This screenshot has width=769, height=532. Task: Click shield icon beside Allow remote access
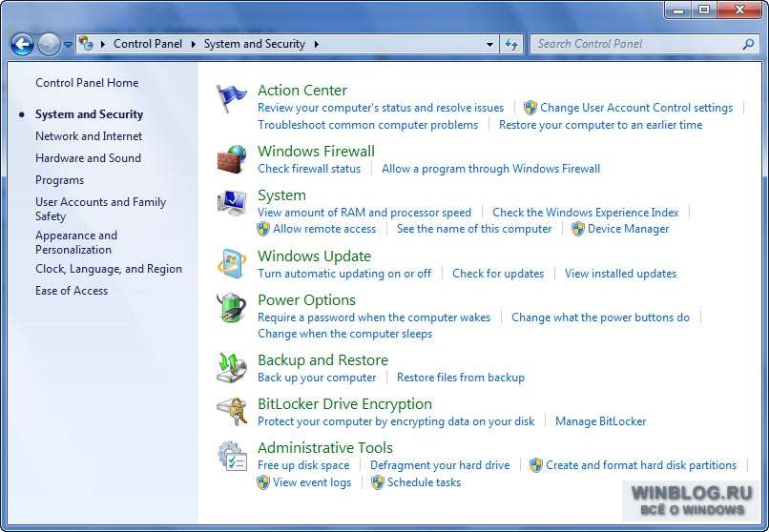[x=263, y=229]
